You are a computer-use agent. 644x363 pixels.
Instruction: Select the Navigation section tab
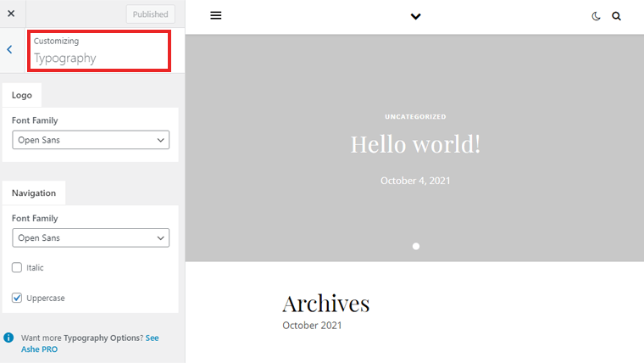pyautogui.click(x=34, y=193)
